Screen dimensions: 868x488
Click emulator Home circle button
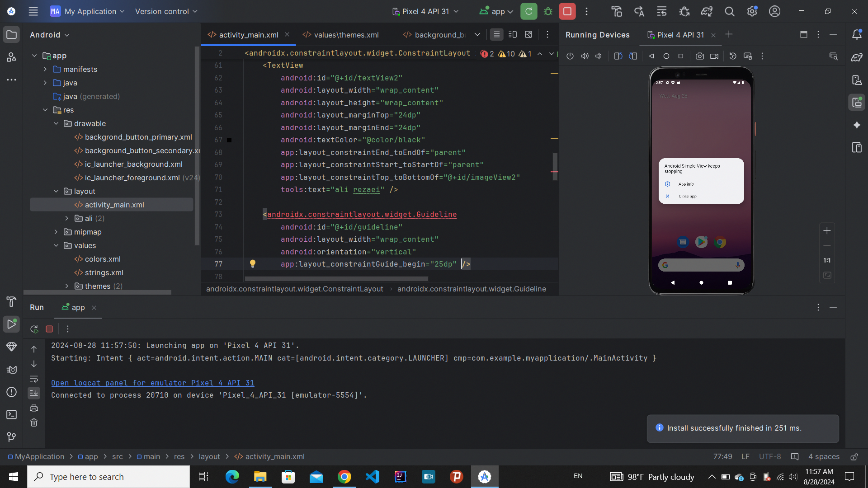point(666,56)
